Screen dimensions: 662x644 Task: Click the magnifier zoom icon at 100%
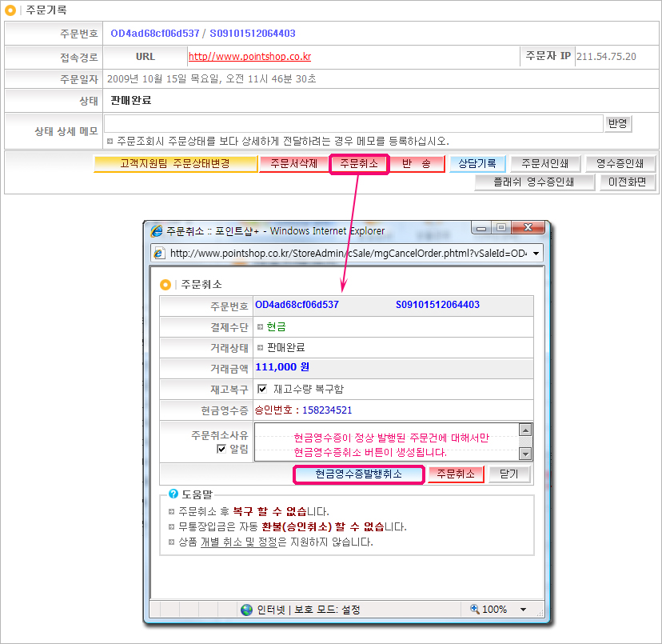[x=474, y=609]
